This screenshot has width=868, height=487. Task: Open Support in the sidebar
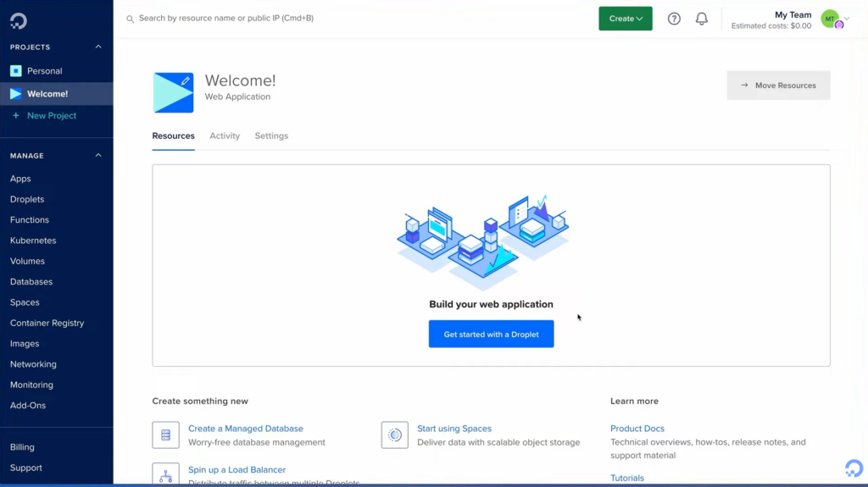coord(26,468)
